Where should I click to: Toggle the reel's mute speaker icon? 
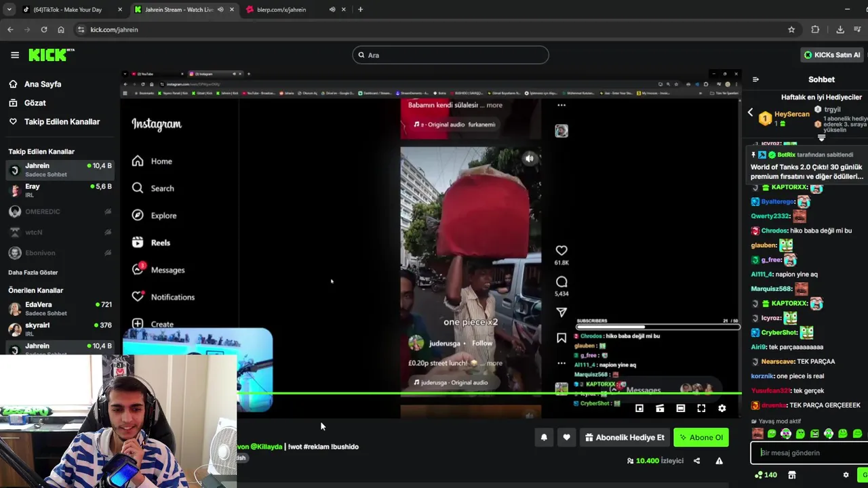[530, 159]
